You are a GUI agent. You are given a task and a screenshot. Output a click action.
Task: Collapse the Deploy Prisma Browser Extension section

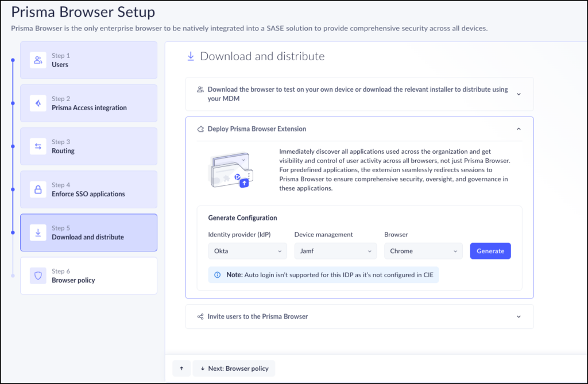[x=519, y=129]
